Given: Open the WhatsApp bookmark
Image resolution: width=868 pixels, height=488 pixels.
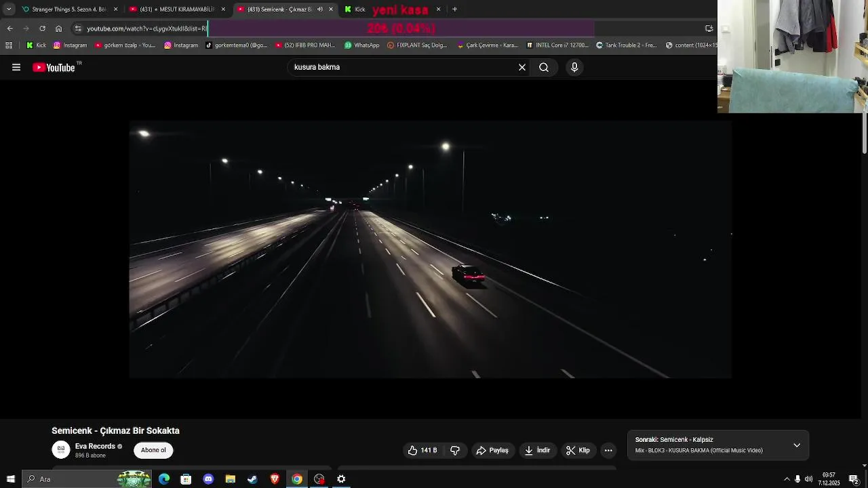Looking at the screenshot, I should (x=362, y=45).
